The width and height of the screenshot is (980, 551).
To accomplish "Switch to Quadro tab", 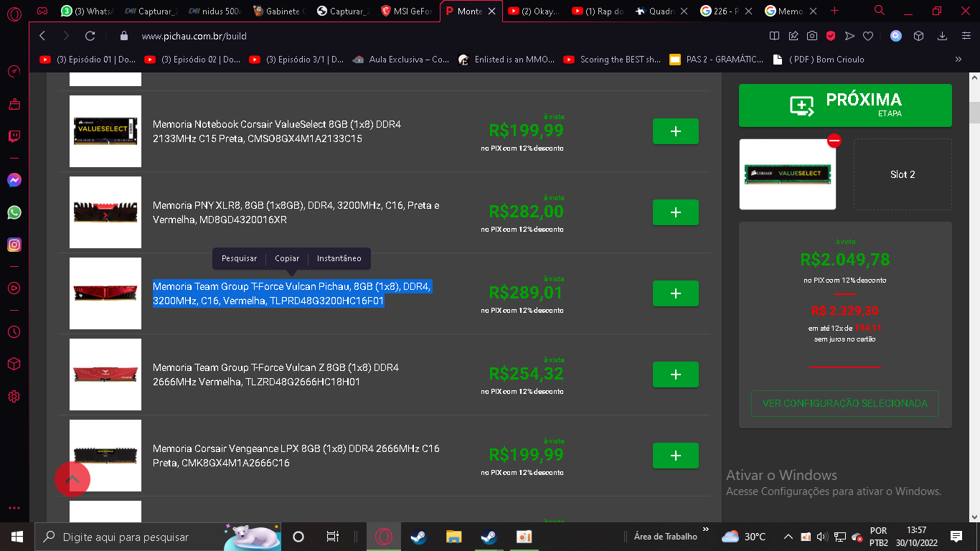I will [663, 11].
